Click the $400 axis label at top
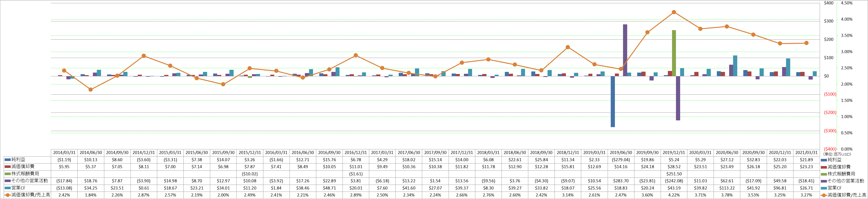The height and width of the screenshot is (199, 868). [x=829, y=3]
